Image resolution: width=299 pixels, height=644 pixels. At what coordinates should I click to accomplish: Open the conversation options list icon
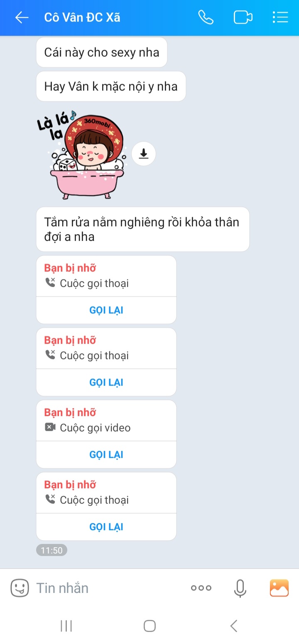280,17
